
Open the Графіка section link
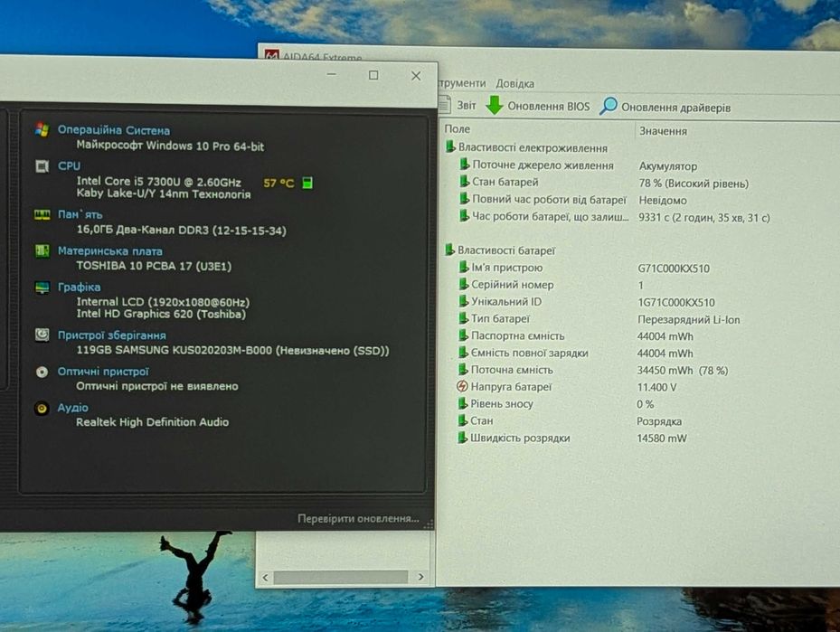[79, 288]
